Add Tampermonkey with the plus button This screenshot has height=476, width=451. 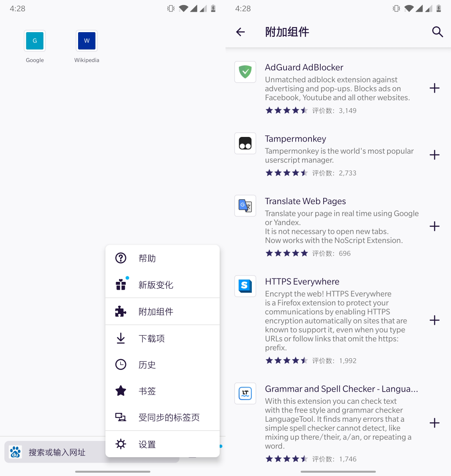[x=434, y=155]
